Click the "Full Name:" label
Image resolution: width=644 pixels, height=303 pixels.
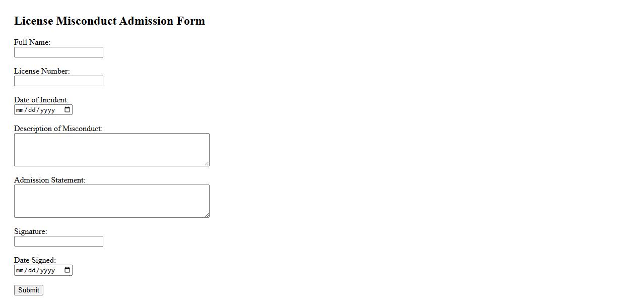pos(32,42)
